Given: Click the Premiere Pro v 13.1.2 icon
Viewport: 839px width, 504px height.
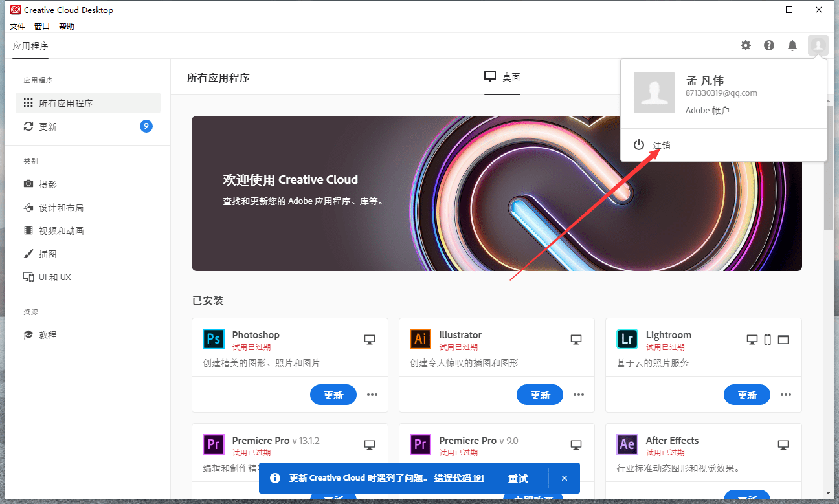Looking at the screenshot, I should [x=214, y=444].
